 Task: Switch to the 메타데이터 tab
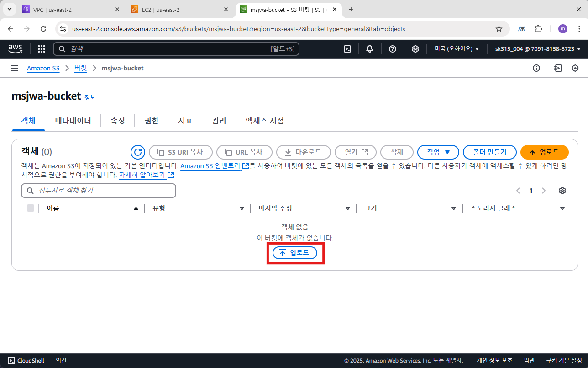click(73, 121)
